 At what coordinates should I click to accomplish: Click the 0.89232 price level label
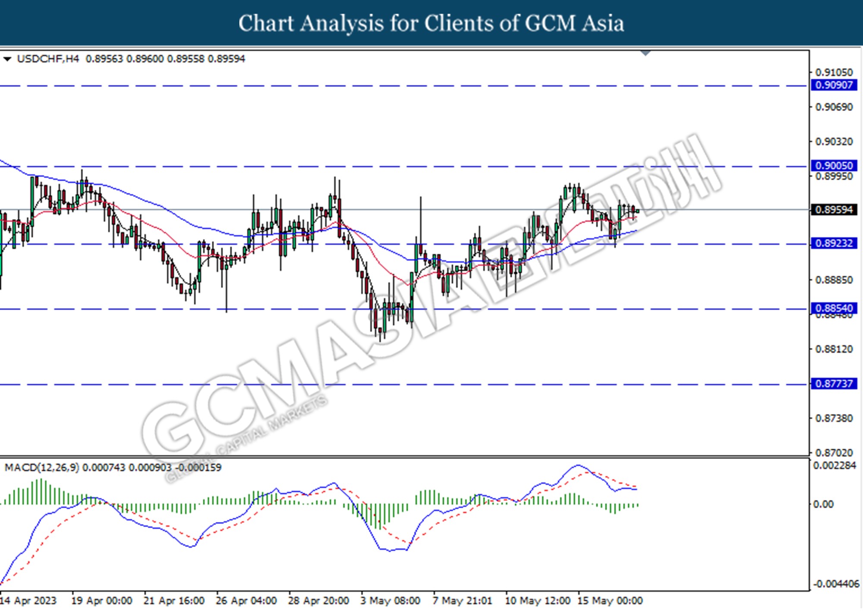tap(834, 243)
